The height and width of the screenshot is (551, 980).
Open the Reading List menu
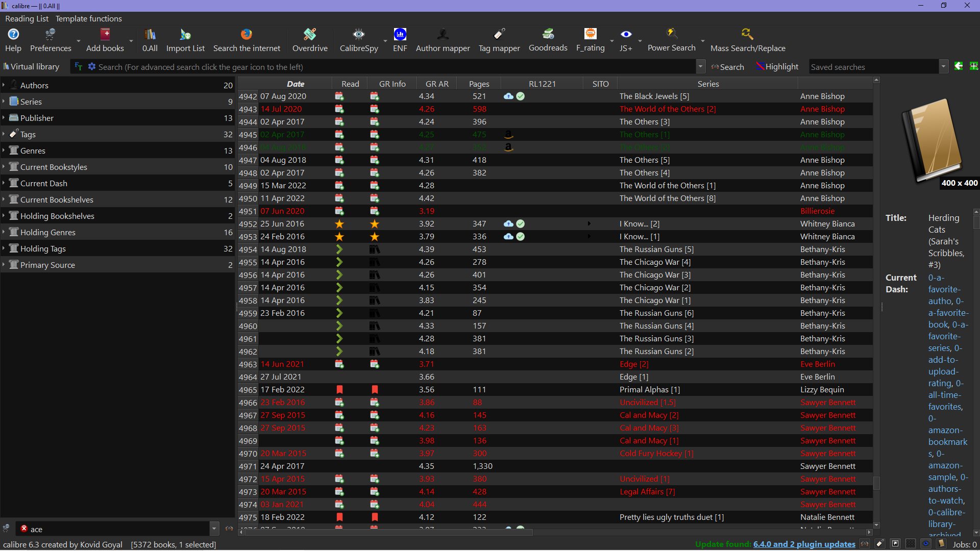[27, 18]
